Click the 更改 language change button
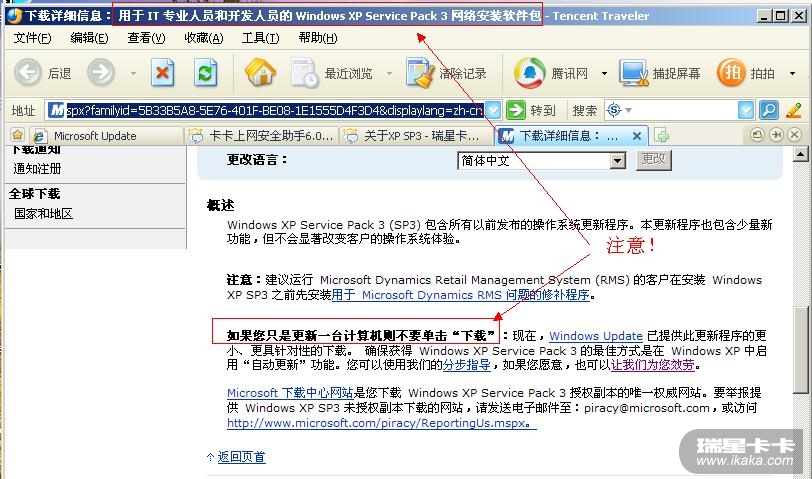812x479 pixels. click(653, 159)
